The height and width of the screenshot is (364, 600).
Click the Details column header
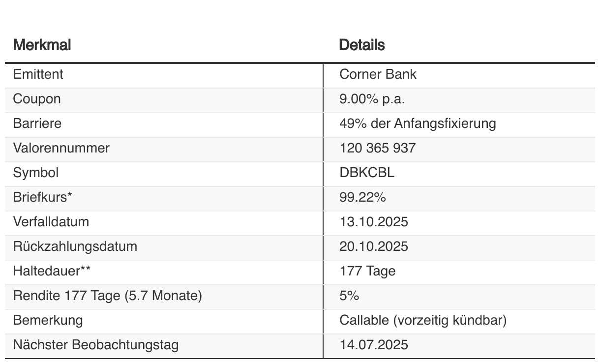point(362,45)
